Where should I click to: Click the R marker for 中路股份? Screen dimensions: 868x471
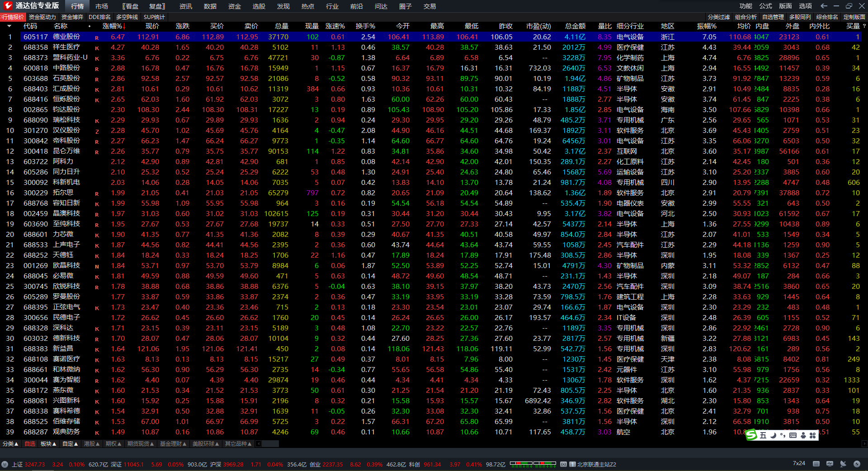point(97,69)
